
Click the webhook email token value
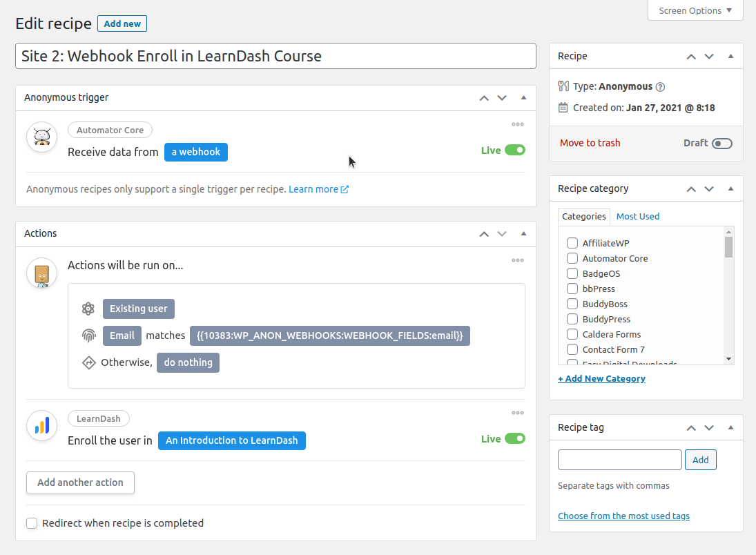pos(330,335)
